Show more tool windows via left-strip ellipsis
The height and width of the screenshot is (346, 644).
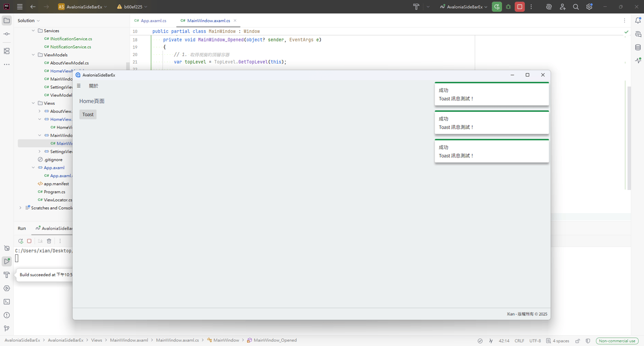(x=7, y=64)
